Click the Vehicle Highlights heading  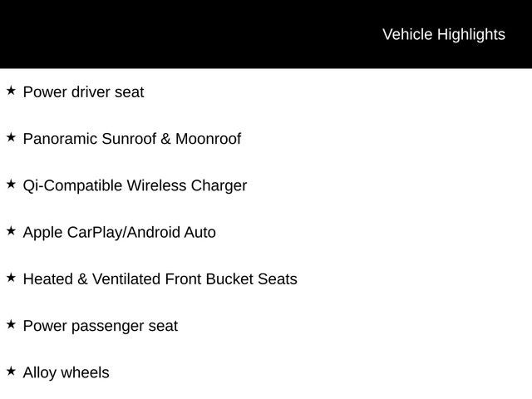tap(444, 35)
